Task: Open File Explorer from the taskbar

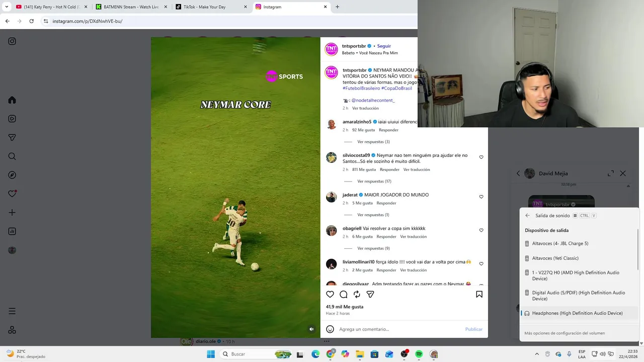Action: pos(360,354)
